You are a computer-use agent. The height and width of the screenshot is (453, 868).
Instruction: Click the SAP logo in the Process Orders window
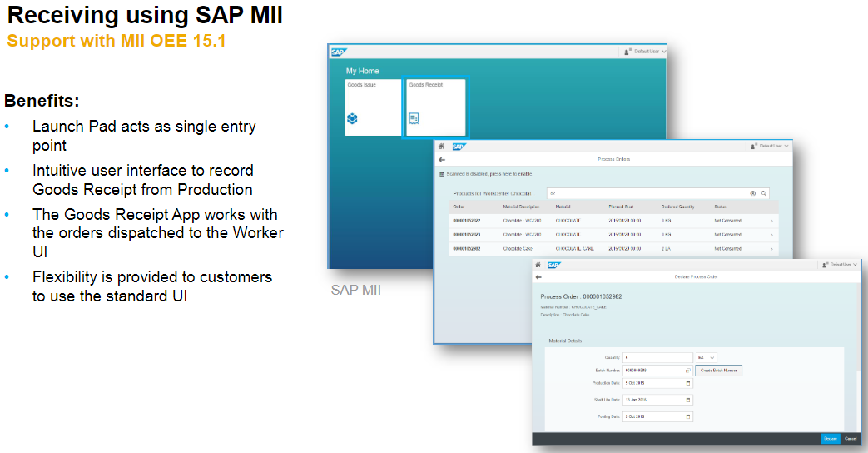click(x=459, y=147)
